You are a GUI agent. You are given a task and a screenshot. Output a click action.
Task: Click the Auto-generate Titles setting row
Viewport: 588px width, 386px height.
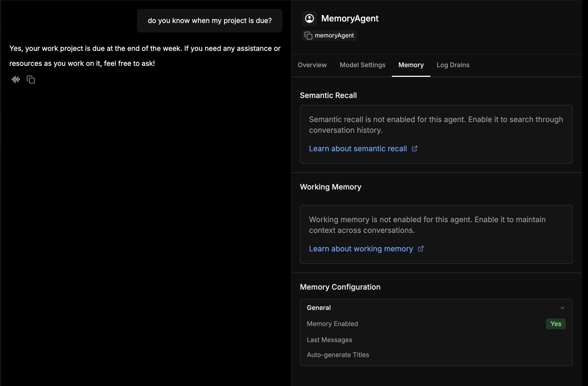[338, 355]
